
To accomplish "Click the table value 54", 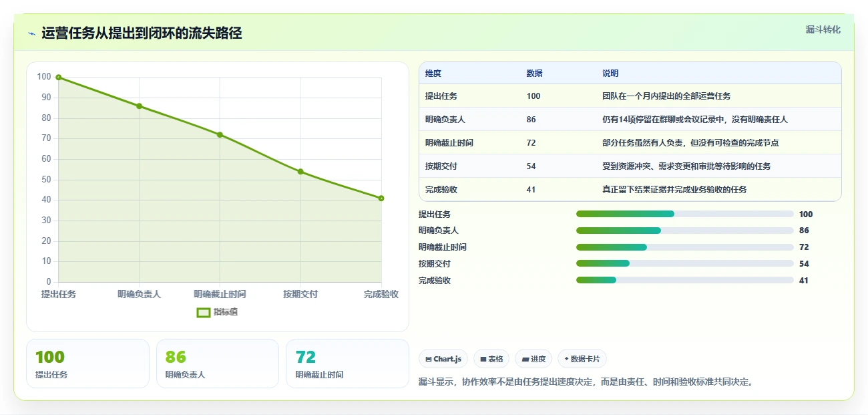I will tap(531, 166).
